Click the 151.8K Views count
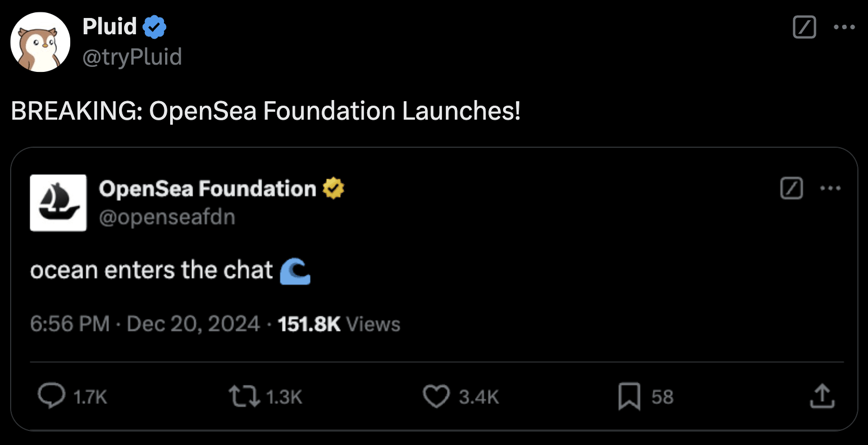Image resolution: width=868 pixels, height=445 pixels. [x=339, y=324]
